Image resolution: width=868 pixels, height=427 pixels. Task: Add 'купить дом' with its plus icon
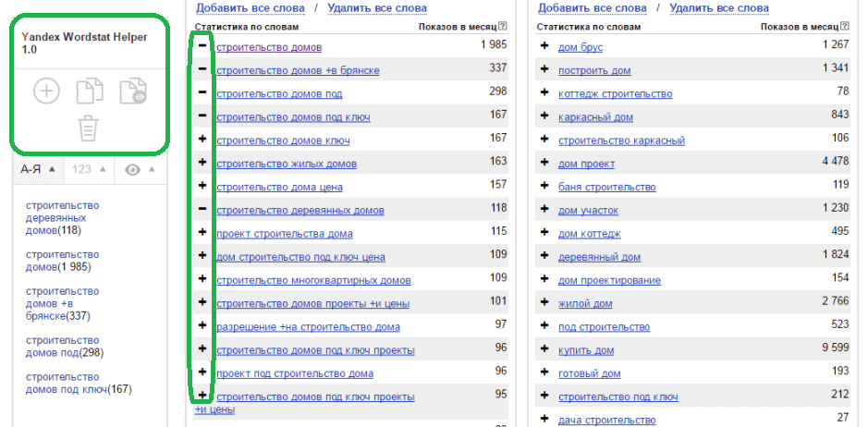544,348
